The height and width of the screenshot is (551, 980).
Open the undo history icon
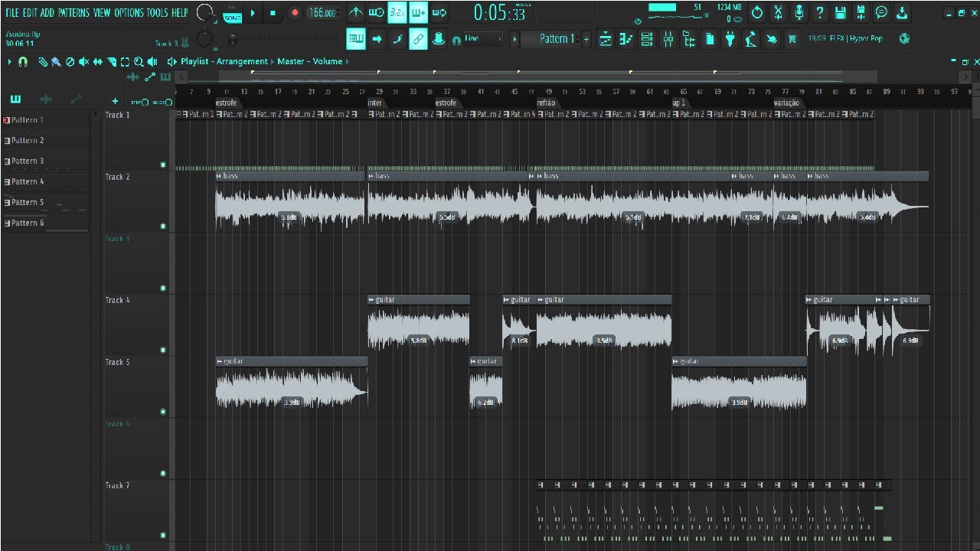coord(757,13)
